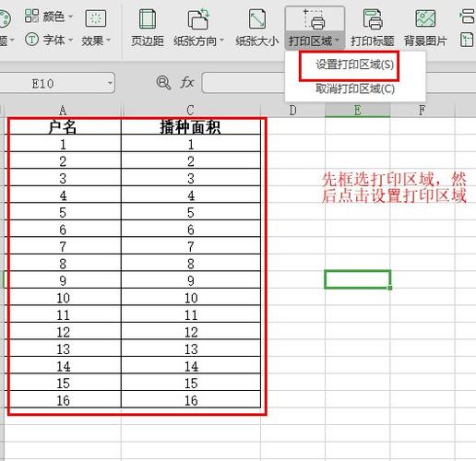The width and height of the screenshot is (476, 461).
Task: Select the 播种面积 cell with value 16
Action: (191, 399)
